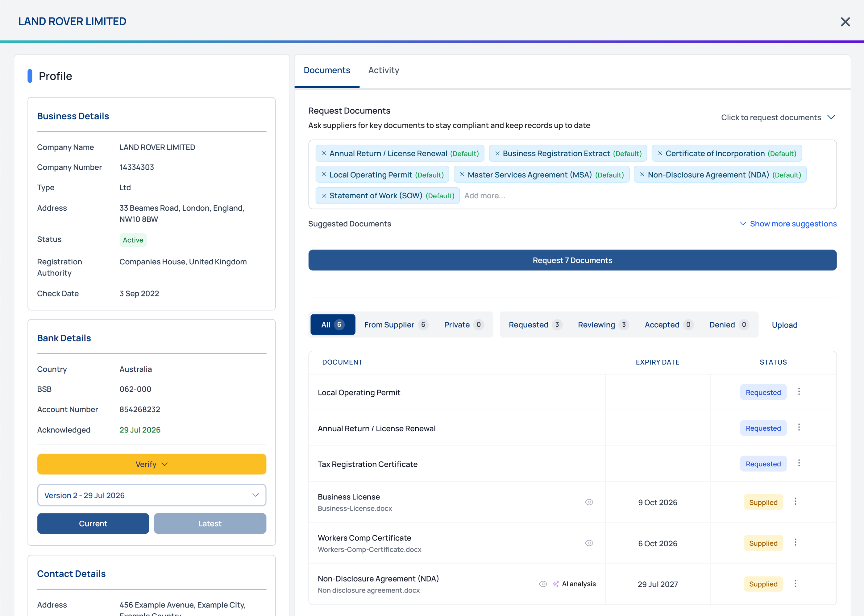The height and width of the screenshot is (616, 864).
Task: Switch to the Documents tab
Action: [x=327, y=71]
